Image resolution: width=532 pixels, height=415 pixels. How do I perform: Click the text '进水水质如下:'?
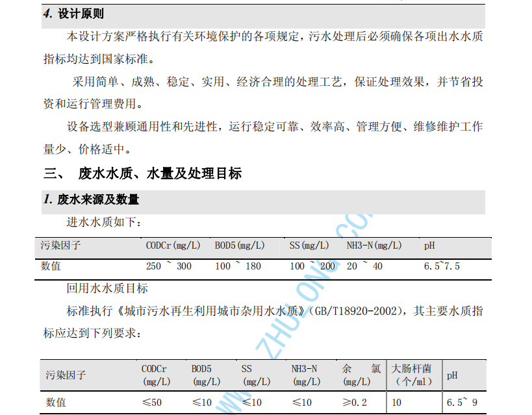coord(104,222)
